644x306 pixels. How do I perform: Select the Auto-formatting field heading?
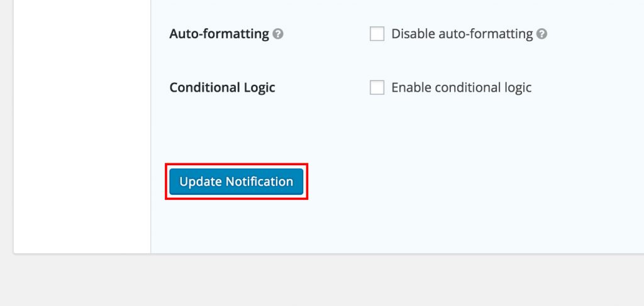pyautogui.click(x=219, y=34)
